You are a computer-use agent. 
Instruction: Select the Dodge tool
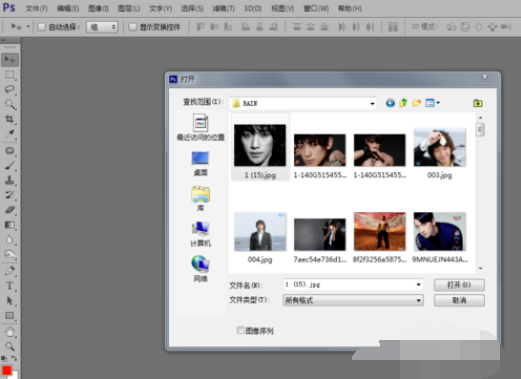coord(10,255)
